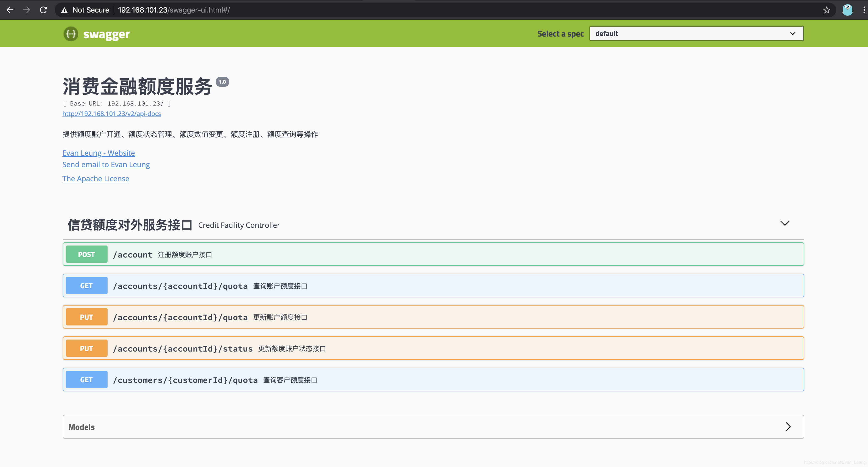868x467 pixels.
Task: Collapse the Credit Facility Controller section
Action: (784, 223)
